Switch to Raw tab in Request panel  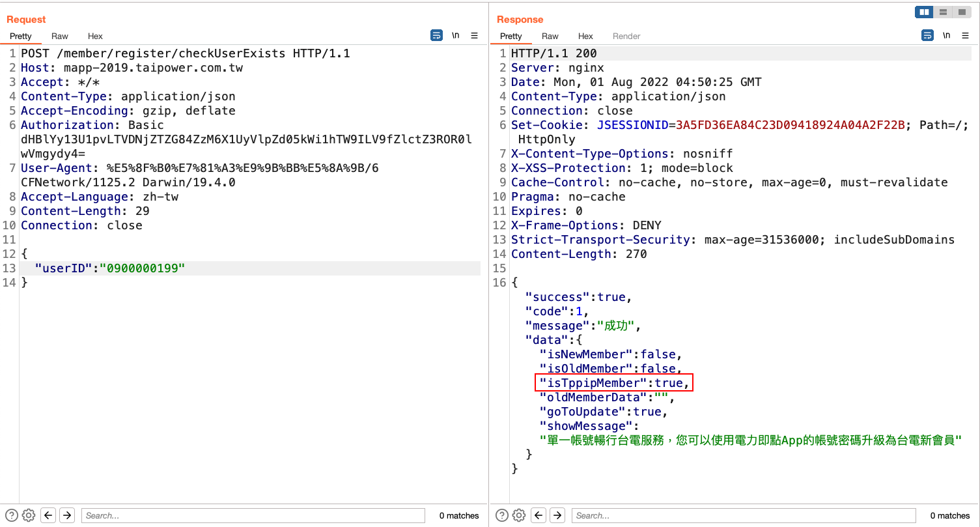tap(60, 36)
